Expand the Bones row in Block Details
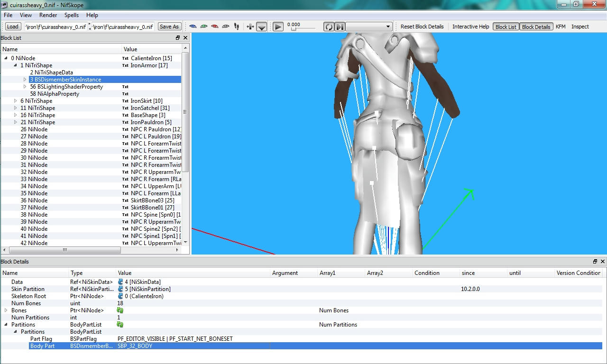607x364 pixels. pyautogui.click(x=6, y=310)
